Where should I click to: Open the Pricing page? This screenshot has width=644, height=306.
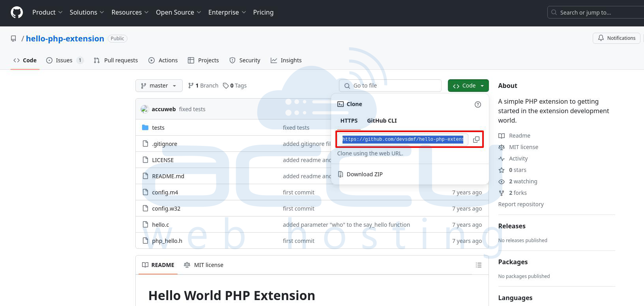(263, 12)
